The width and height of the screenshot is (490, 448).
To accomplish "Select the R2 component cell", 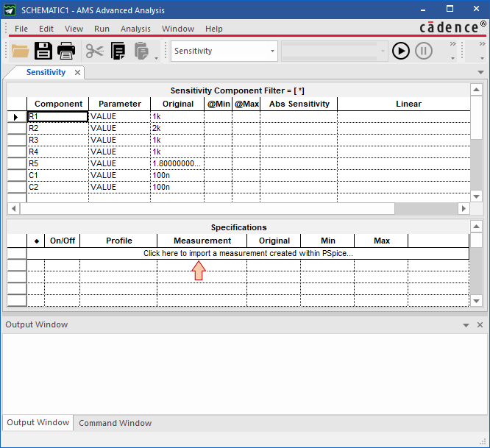I will 57,129.
